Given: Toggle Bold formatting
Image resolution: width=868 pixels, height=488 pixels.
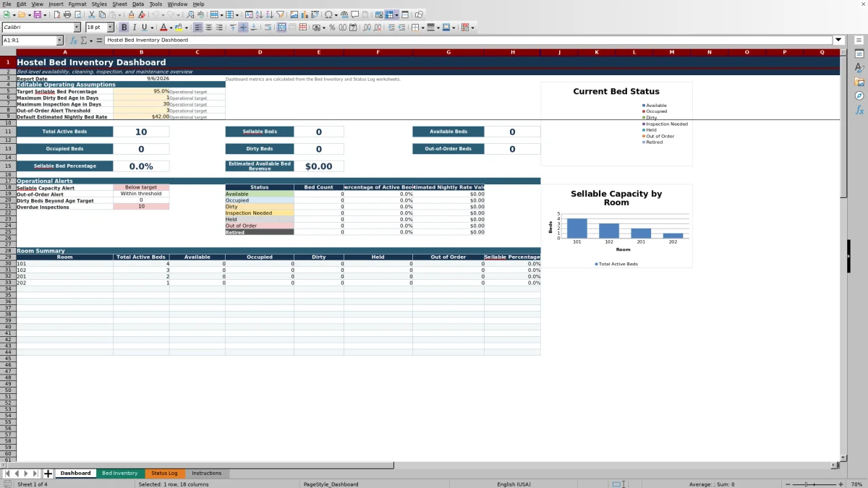Looking at the screenshot, I should pos(124,27).
